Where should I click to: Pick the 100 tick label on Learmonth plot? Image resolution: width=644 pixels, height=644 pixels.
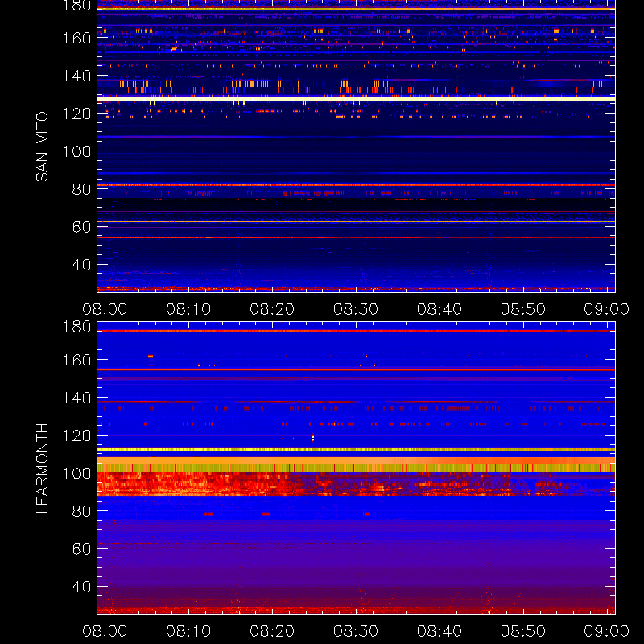coord(76,473)
